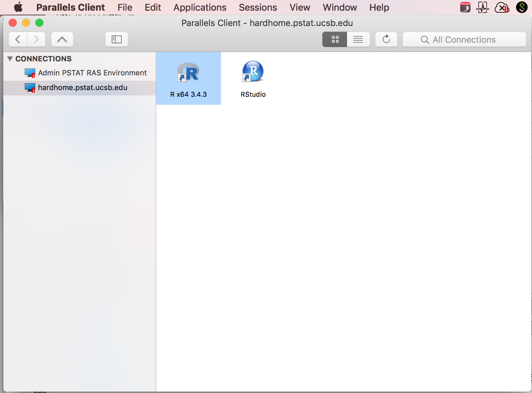This screenshot has width=532, height=393.
Task: Open the File menu
Action: (x=125, y=7)
